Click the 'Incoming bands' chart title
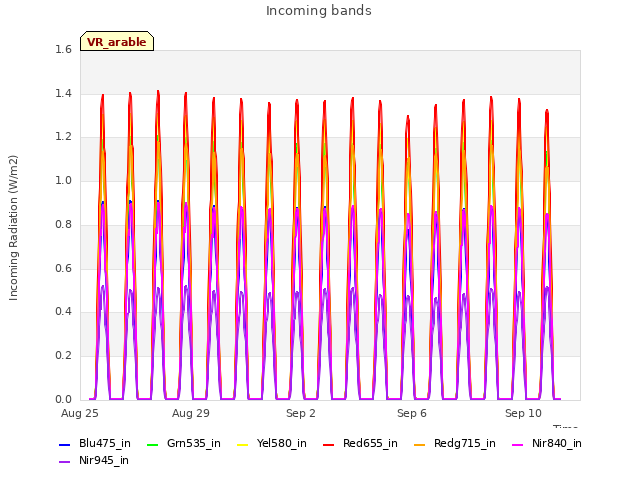Image resolution: width=640 pixels, height=480 pixels. click(319, 11)
